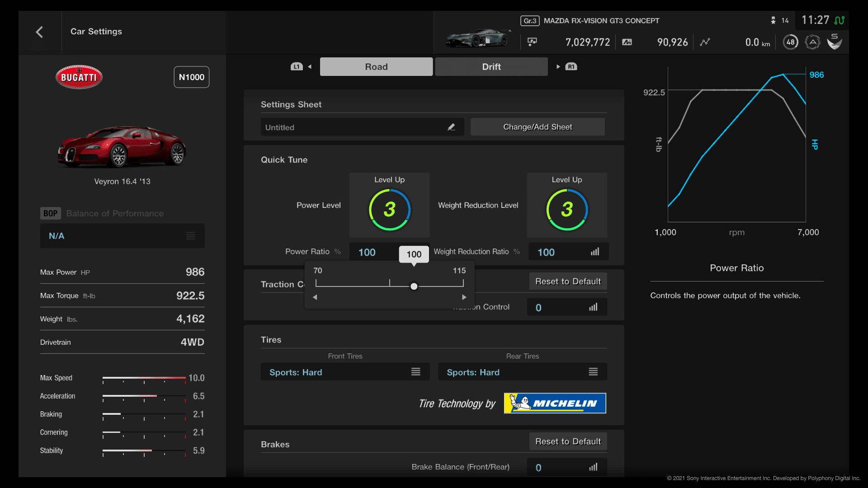Click bars icon in Weight Reduction Ratio field
The height and width of the screenshot is (488, 868).
pos(595,252)
